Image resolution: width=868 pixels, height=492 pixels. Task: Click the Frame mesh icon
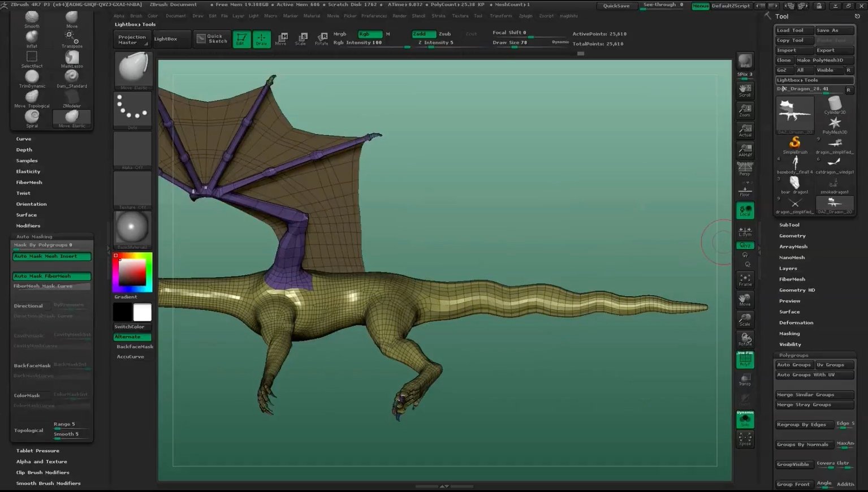pyautogui.click(x=745, y=279)
